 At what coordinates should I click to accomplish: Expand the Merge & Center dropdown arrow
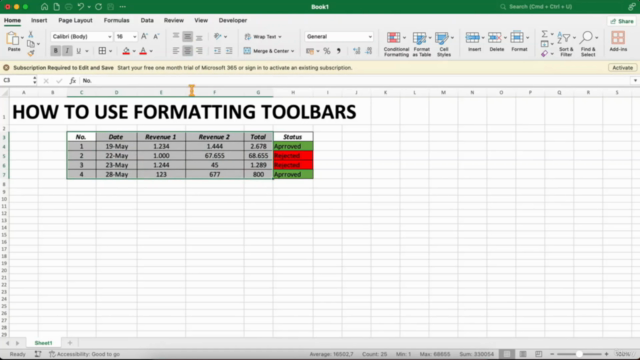pyautogui.click(x=293, y=51)
